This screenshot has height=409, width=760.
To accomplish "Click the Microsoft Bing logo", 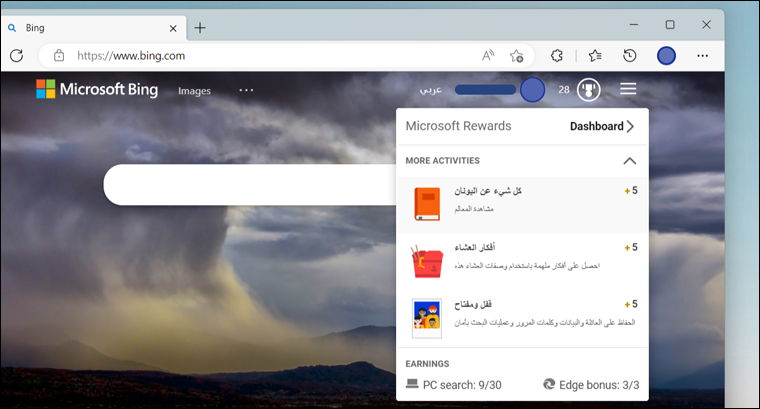I will coord(97,89).
